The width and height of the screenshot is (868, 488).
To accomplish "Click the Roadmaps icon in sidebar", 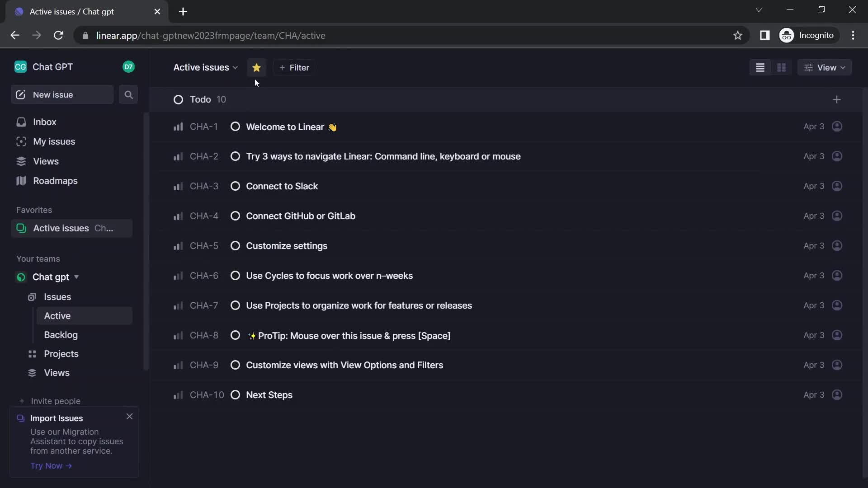I will 21,181.
